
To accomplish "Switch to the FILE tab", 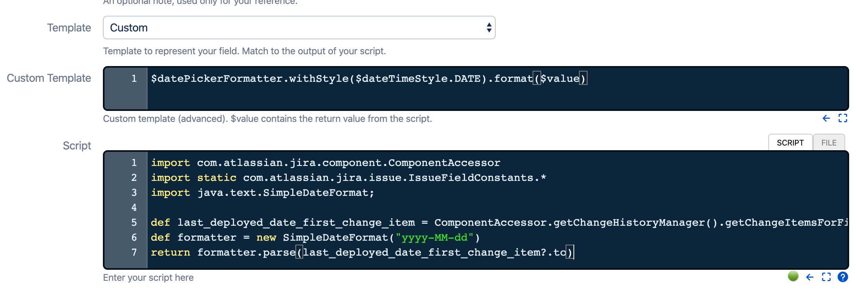I will [829, 143].
